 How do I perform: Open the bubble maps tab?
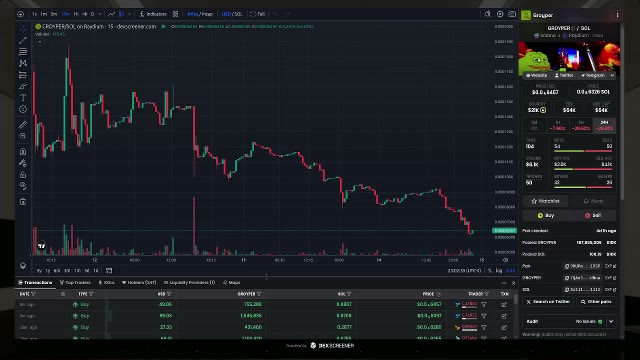[x=232, y=282]
